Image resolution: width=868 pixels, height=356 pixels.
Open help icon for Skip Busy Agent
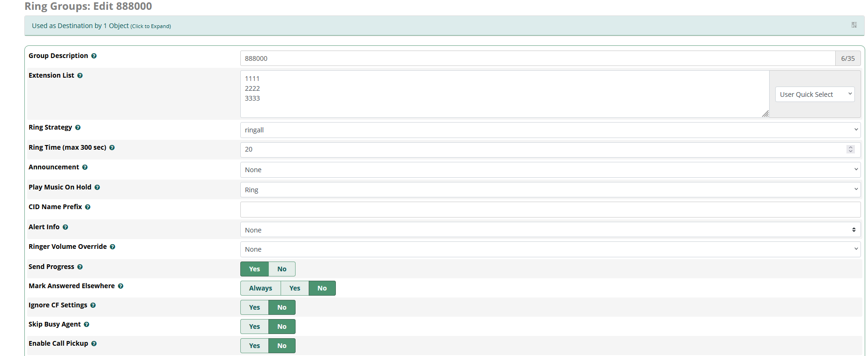pos(86,325)
